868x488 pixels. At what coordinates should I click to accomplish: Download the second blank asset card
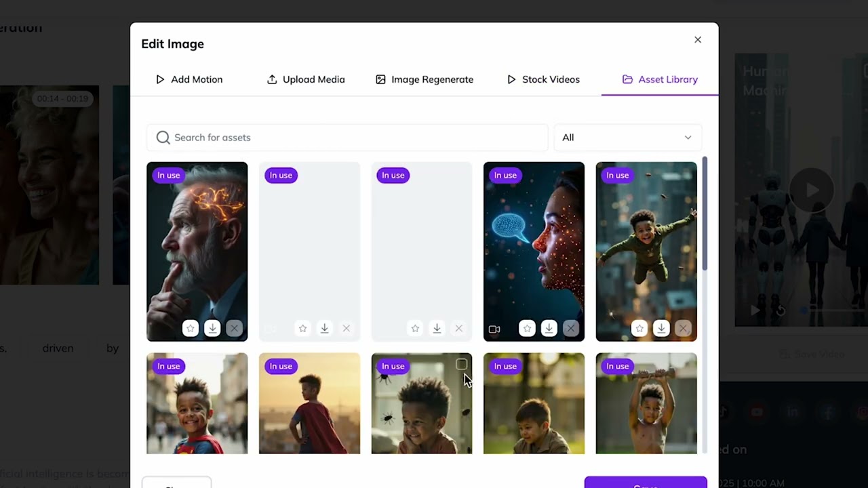tap(437, 329)
